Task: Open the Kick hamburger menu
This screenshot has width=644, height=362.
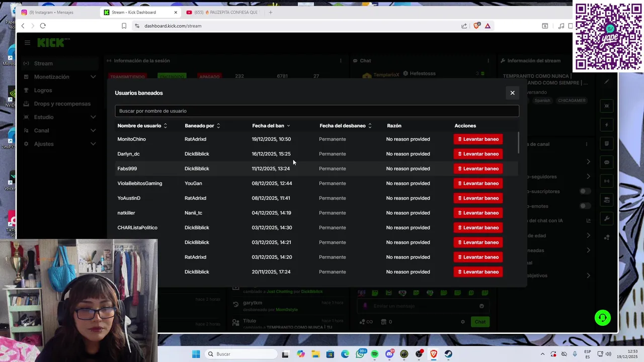Action: click(x=27, y=43)
